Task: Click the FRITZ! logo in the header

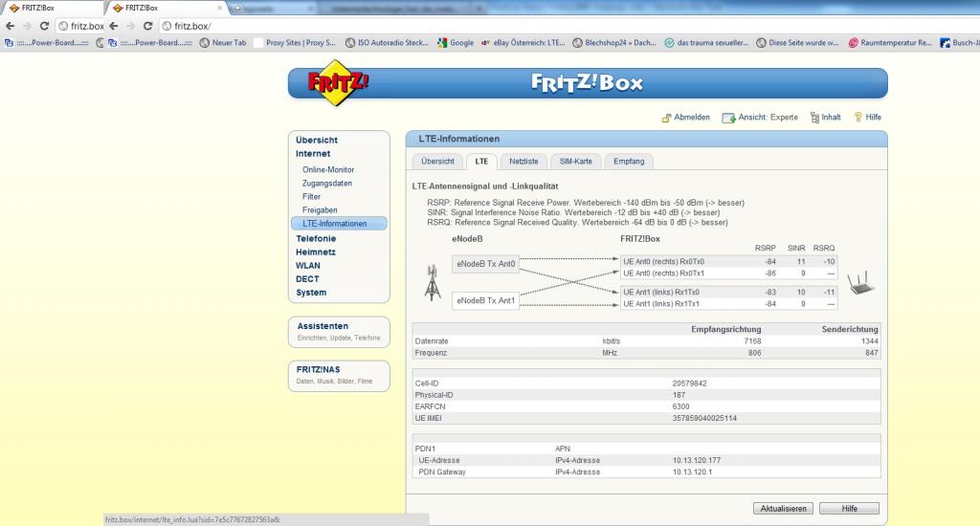Action: tap(338, 82)
